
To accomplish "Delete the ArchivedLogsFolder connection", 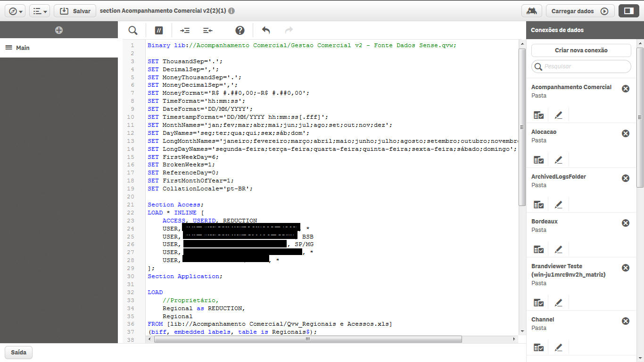I will pos(626,178).
